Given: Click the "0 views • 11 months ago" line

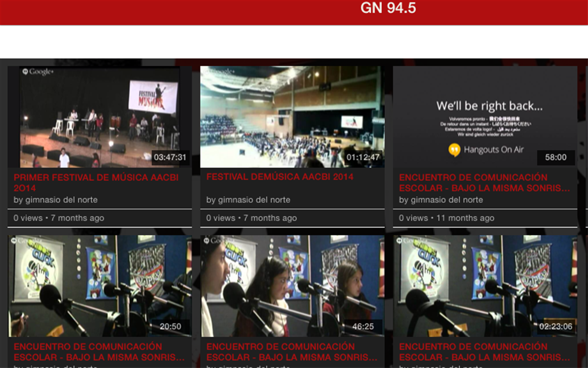Looking at the screenshot, I should coord(447,218).
